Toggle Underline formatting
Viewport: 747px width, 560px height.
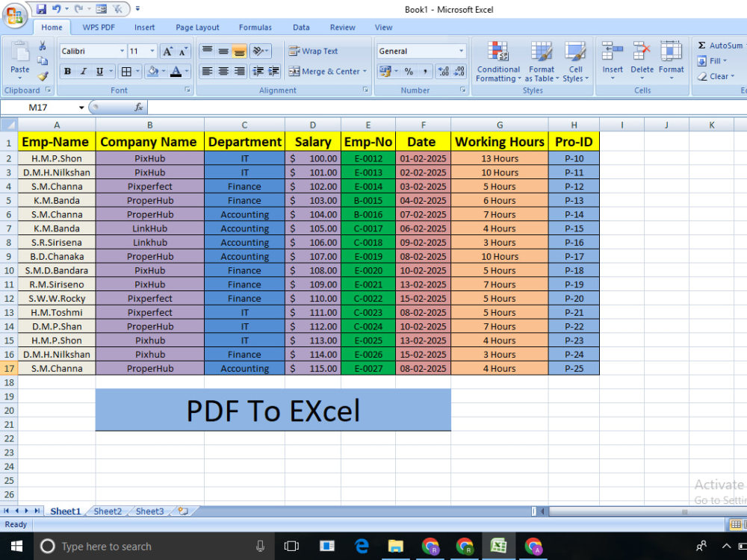point(99,72)
